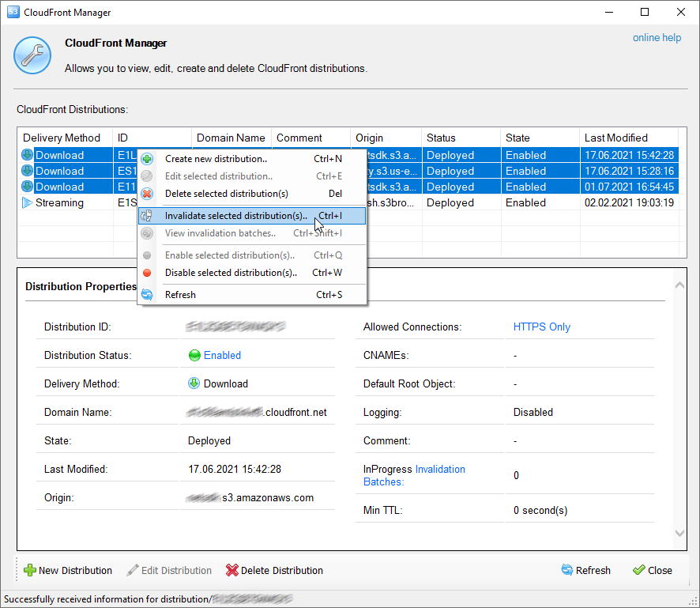
Task: Click the green plus icon of New Distribution
Action: click(29, 570)
